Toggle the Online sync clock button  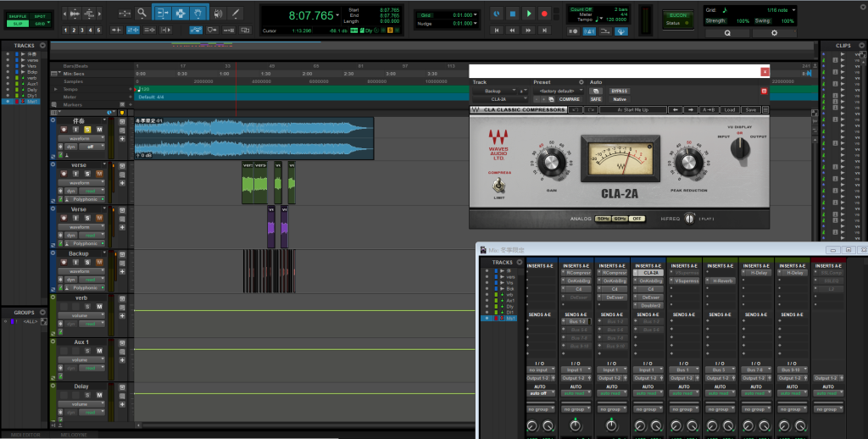[497, 14]
